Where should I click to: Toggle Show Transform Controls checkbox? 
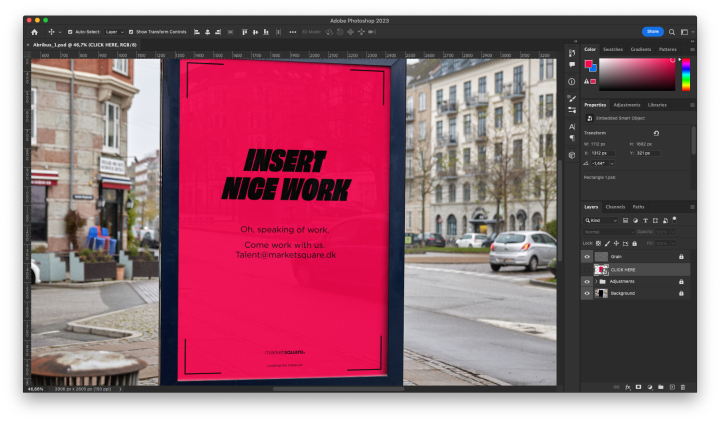click(x=131, y=32)
